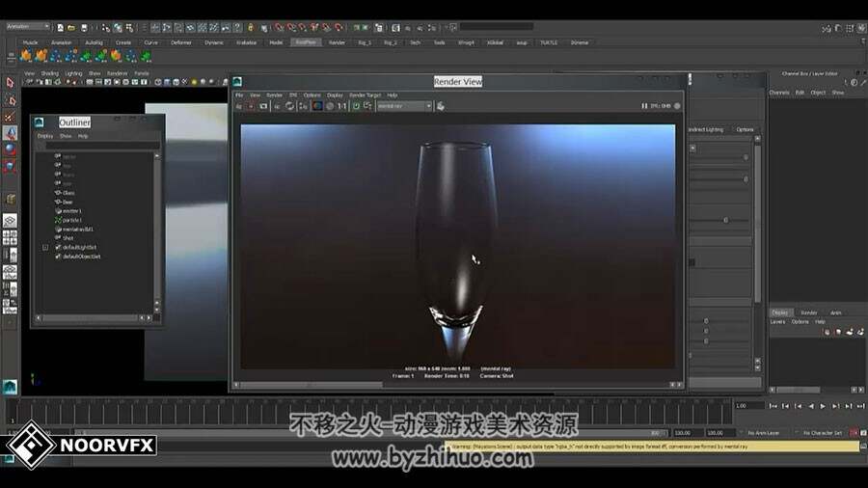The width and height of the screenshot is (868, 488).
Task: Click the Display RGB channels icon
Action: (317, 106)
